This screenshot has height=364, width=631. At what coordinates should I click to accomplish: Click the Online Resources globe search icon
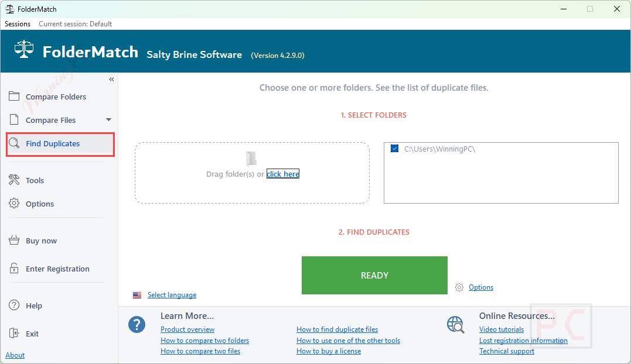(x=456, y=325)
